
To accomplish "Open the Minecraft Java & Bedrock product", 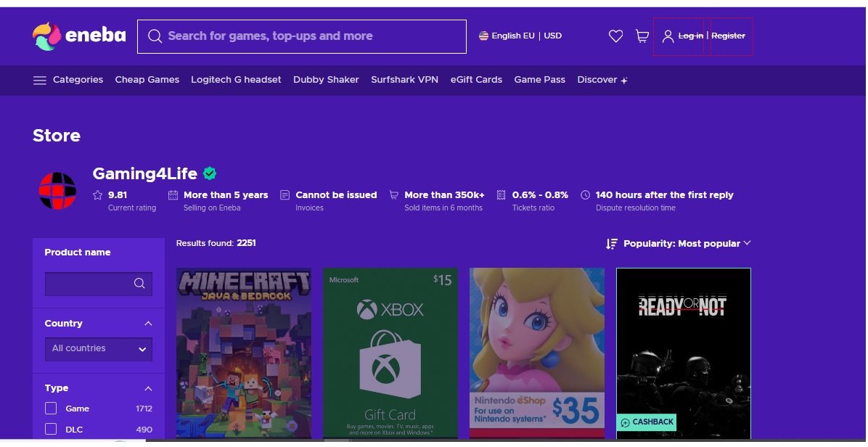I will pyautogui.click(x=244, y=353).
